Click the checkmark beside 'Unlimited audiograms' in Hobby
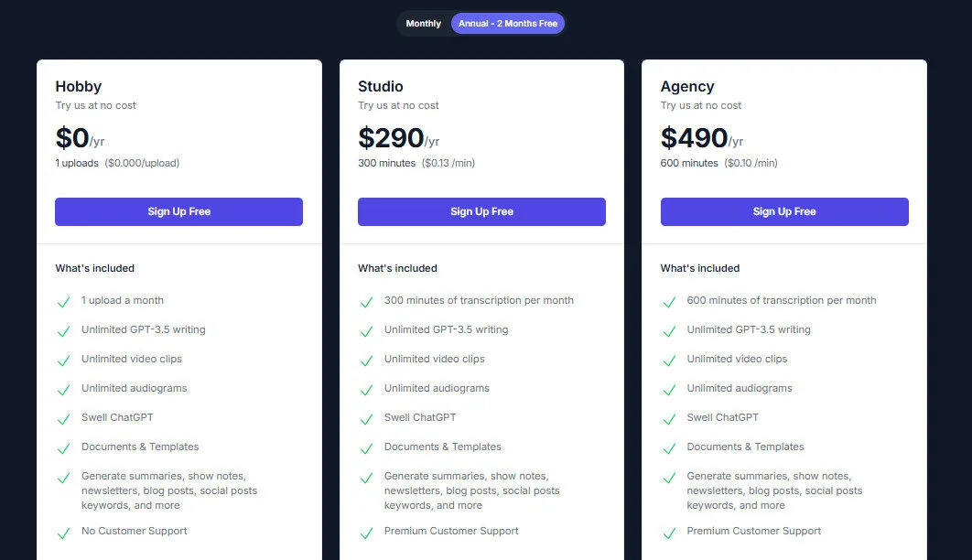The image size is (972, 560). [x=63, y=388]
